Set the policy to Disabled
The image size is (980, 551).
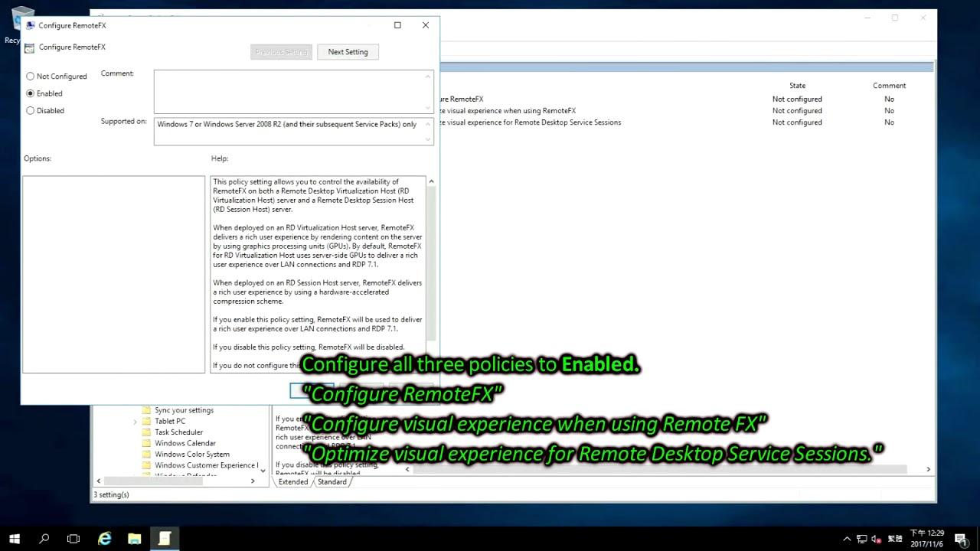point(31,111)
